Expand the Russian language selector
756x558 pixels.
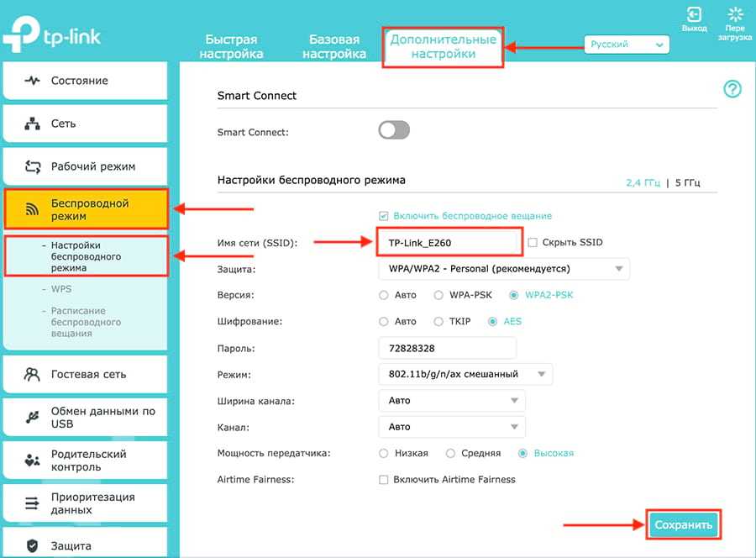627,44
